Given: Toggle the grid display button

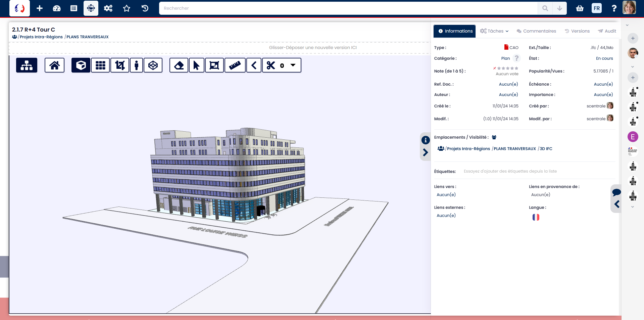Looking at the screenshot, I should pos(100,65).
